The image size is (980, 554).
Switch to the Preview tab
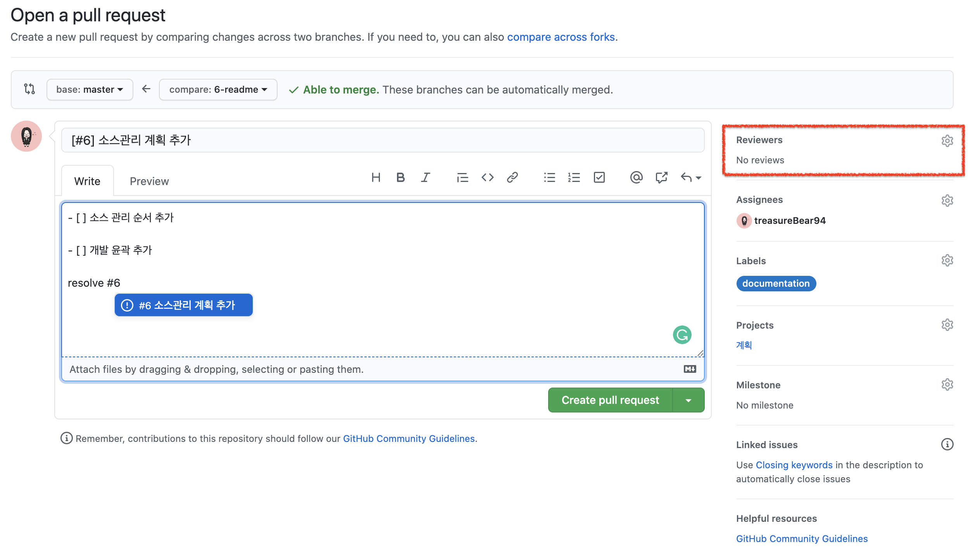tap(149, 181)
